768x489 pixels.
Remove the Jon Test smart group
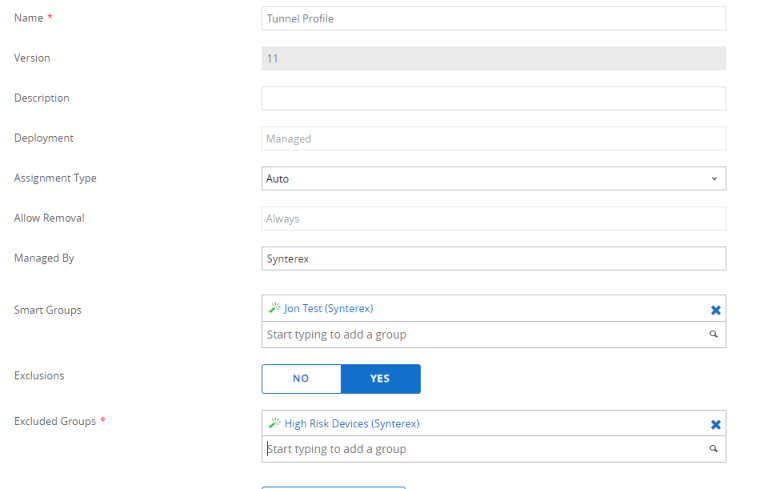pyautogui.click(x=715, y=310)
